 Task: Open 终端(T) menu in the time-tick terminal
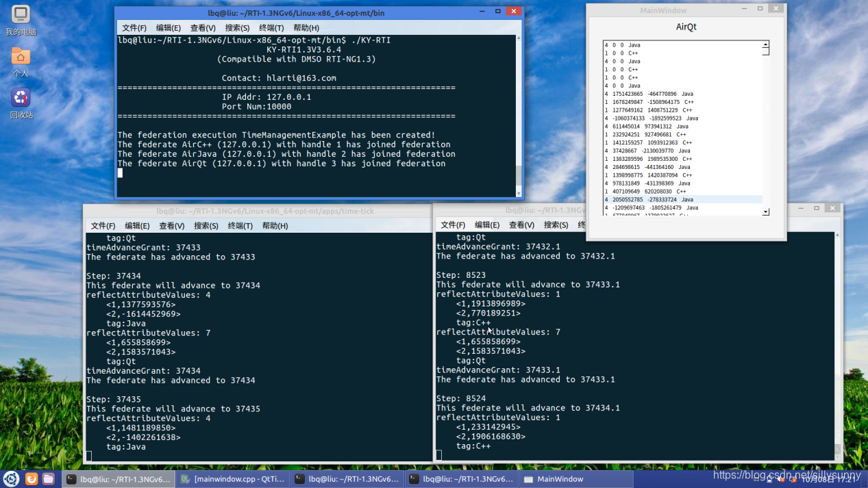tap(240, 226)
